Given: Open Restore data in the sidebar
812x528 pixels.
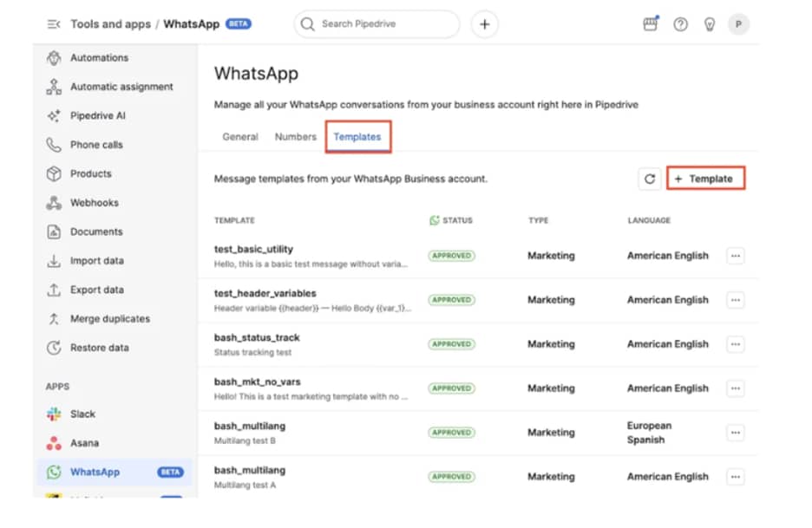Looking at the screenshot, I should coord(100,348).
